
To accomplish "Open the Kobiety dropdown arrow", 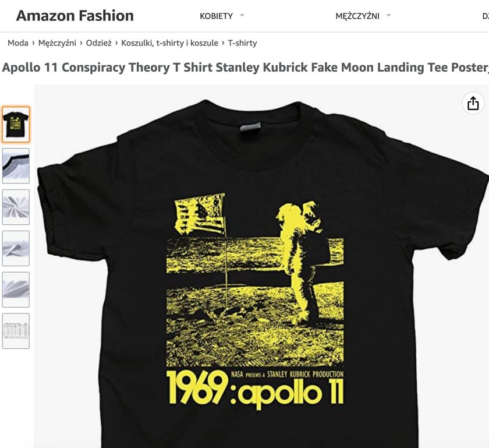I will 242,15.
